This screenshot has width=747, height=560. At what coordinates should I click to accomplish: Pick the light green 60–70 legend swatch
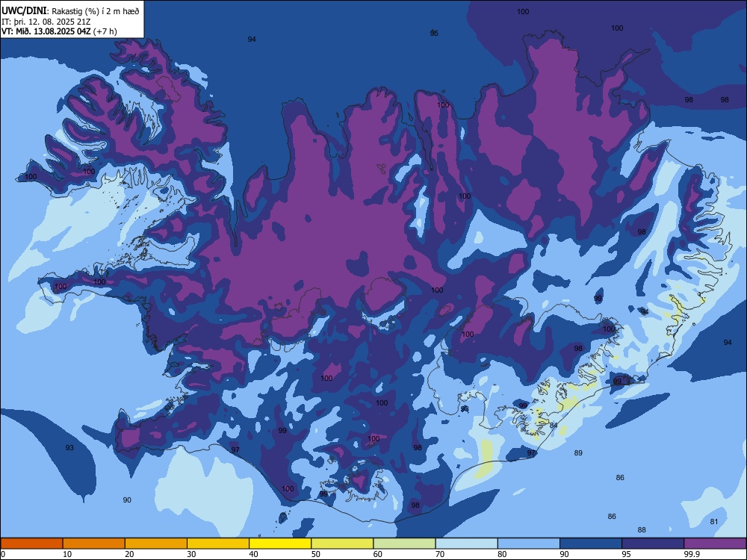[404, 544]
